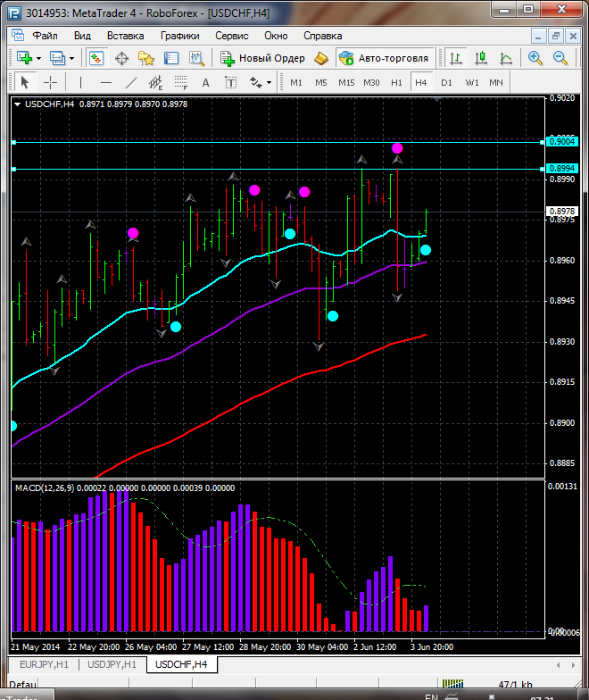
Task: Click the 0.9004 horizontal line price label
Action: pos(562,141)
